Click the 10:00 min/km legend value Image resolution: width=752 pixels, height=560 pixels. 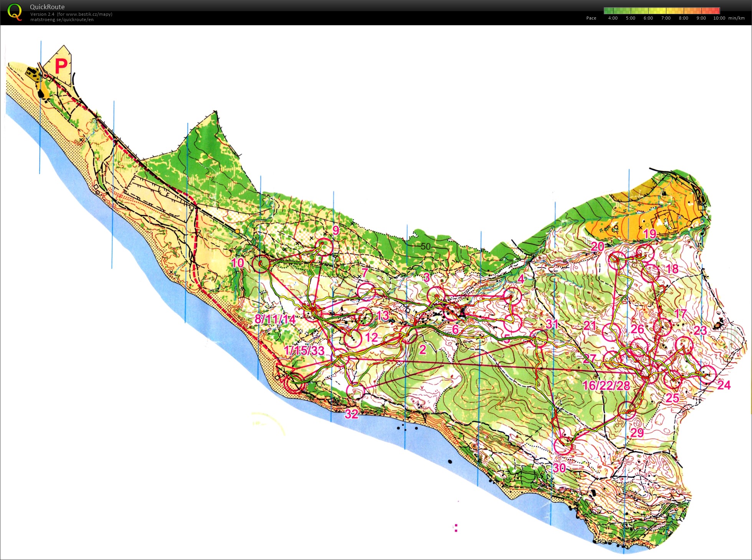point(729,18)
